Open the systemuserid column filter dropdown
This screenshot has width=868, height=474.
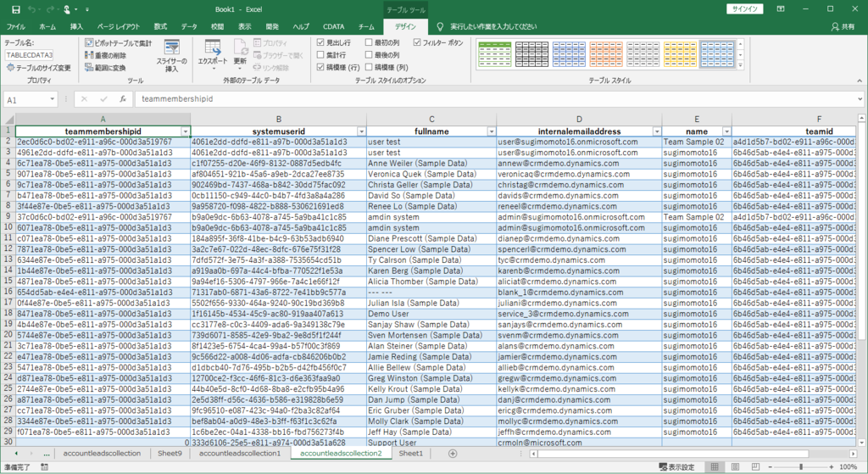click(x=361, y=131)
